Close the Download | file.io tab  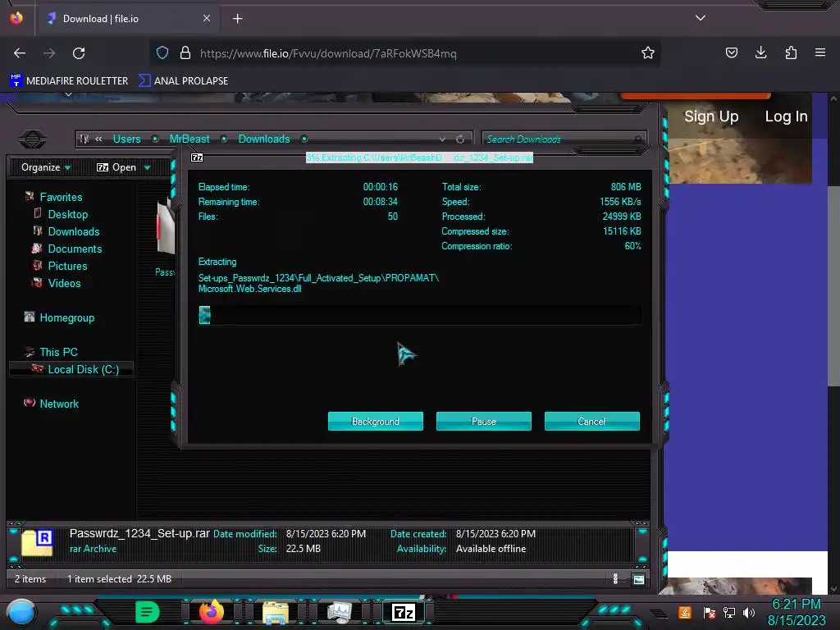206,18
